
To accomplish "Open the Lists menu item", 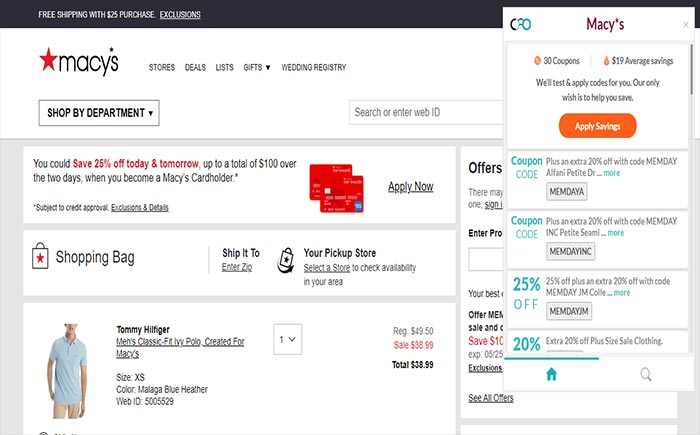I will click(x=224, y=67).
